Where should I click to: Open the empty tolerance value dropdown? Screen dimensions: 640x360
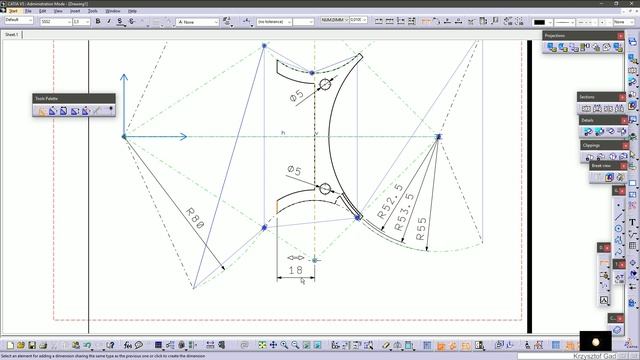pyautogui.click(x=303, y=22)
